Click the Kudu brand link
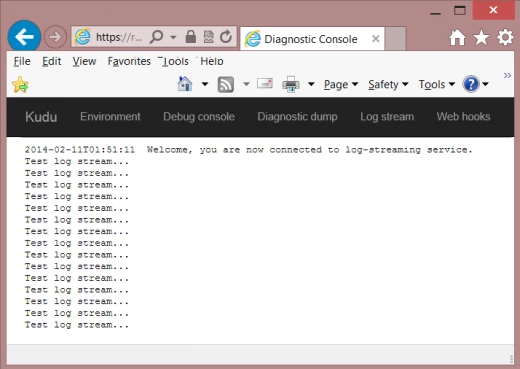This screenshot has height=369, width=520. click(41, 117)
